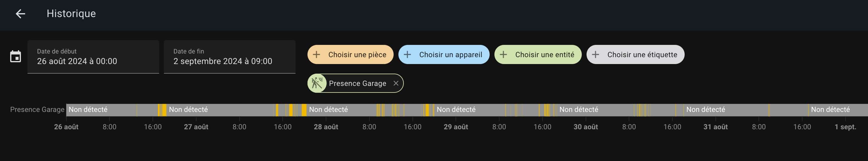
Task: Click the Presence Garage motion sensor icon
Action: 317,83
